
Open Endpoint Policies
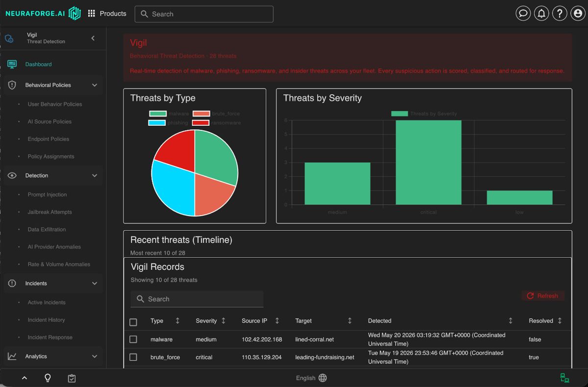point(49,139)
